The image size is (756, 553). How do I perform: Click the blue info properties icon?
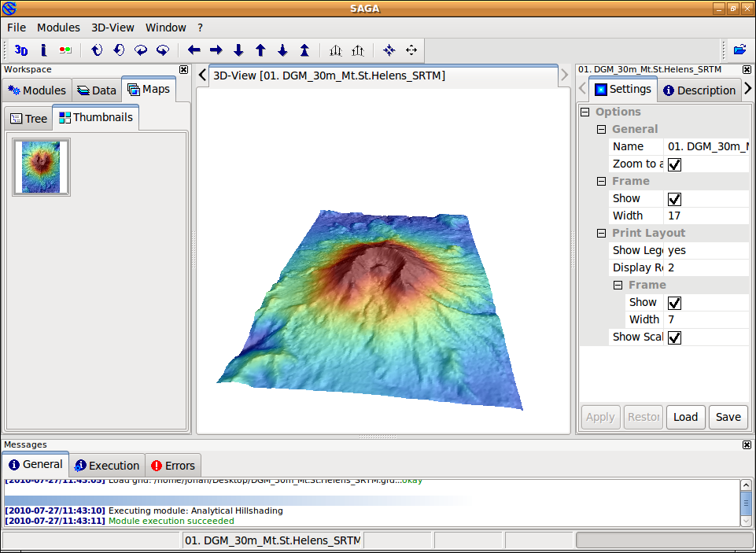click(43, 50)
